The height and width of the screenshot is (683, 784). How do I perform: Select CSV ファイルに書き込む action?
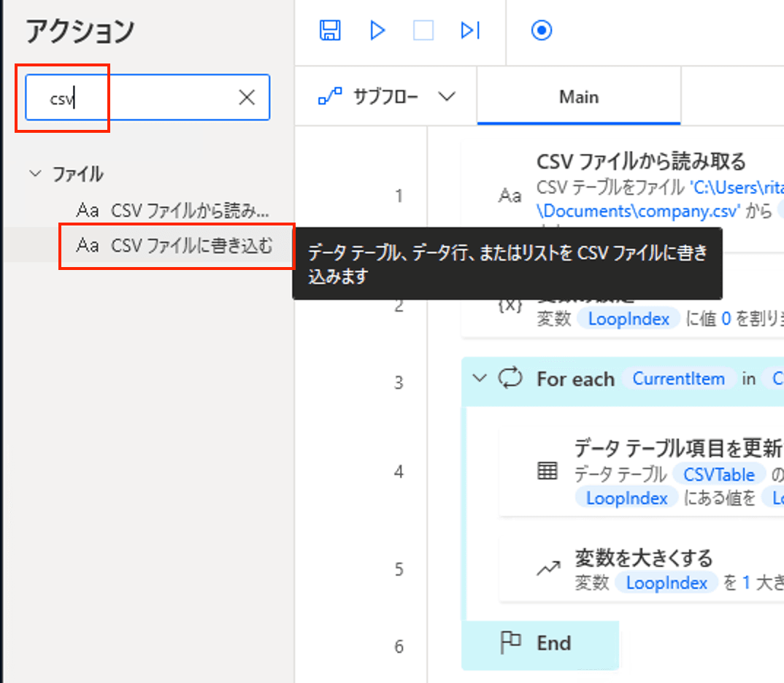pyautogui.click(x=191, y=247)
